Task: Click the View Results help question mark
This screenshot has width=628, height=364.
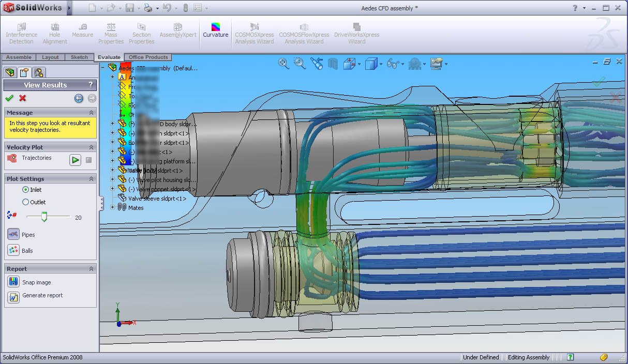Action: click(x=91, y=85)
